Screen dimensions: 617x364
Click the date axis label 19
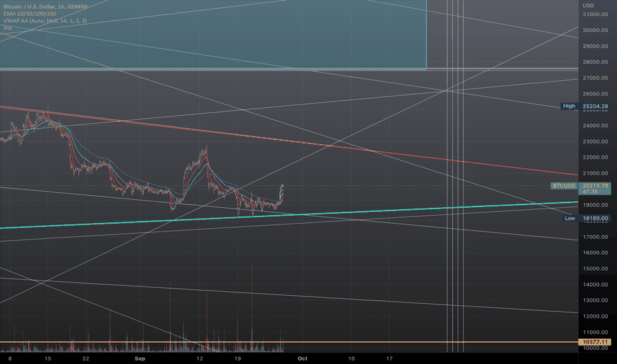tap(237, 359)
